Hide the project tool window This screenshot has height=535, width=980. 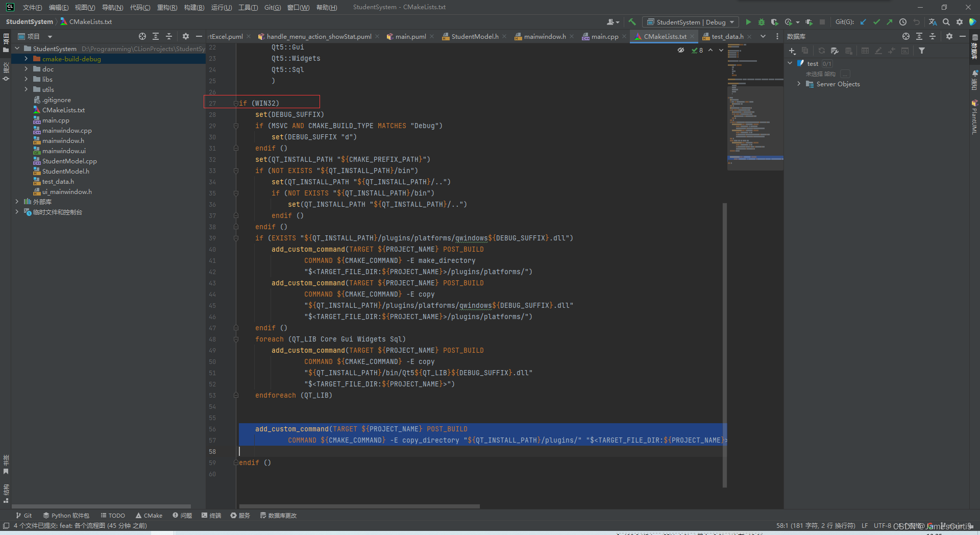[x=199, y=36]
